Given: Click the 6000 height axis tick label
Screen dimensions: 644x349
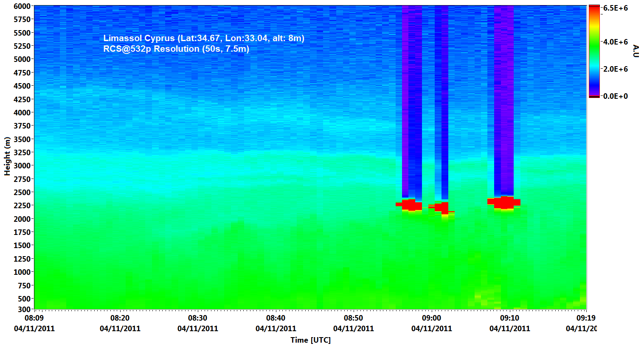Looking at the screenshot, I should point(22,6).
